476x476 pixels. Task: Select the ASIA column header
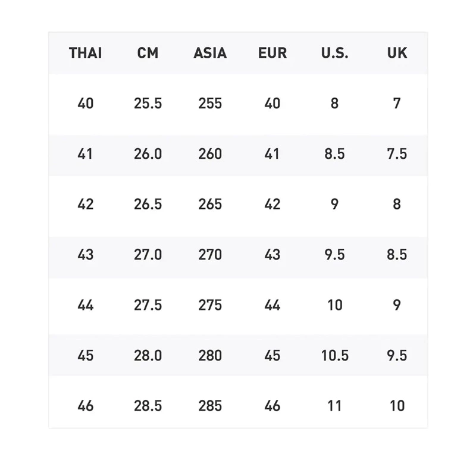tap(210, 53)
